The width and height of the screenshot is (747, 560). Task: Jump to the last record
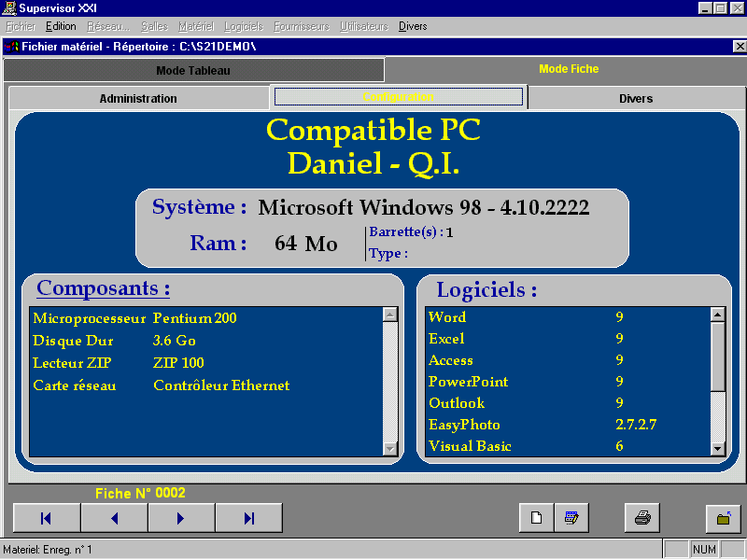point(248,518)
